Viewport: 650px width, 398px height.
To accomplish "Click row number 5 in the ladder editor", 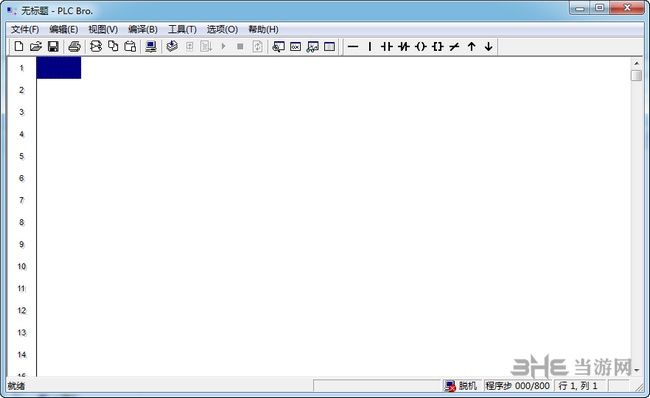I will tap(22, 156).
